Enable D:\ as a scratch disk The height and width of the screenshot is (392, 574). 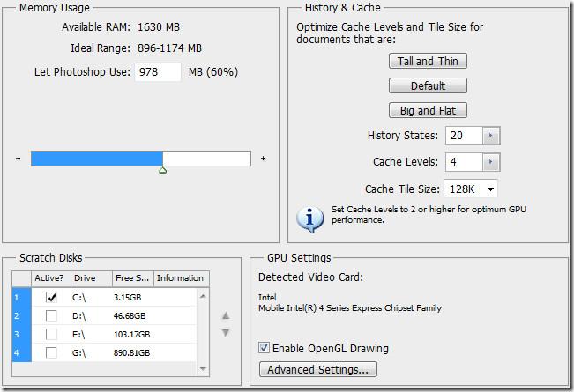point(51,315)
